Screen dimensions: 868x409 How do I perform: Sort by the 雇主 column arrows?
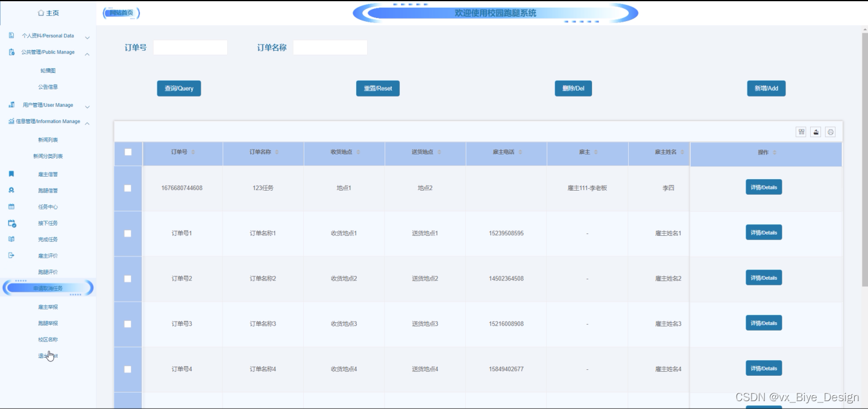tap(596, 152)
